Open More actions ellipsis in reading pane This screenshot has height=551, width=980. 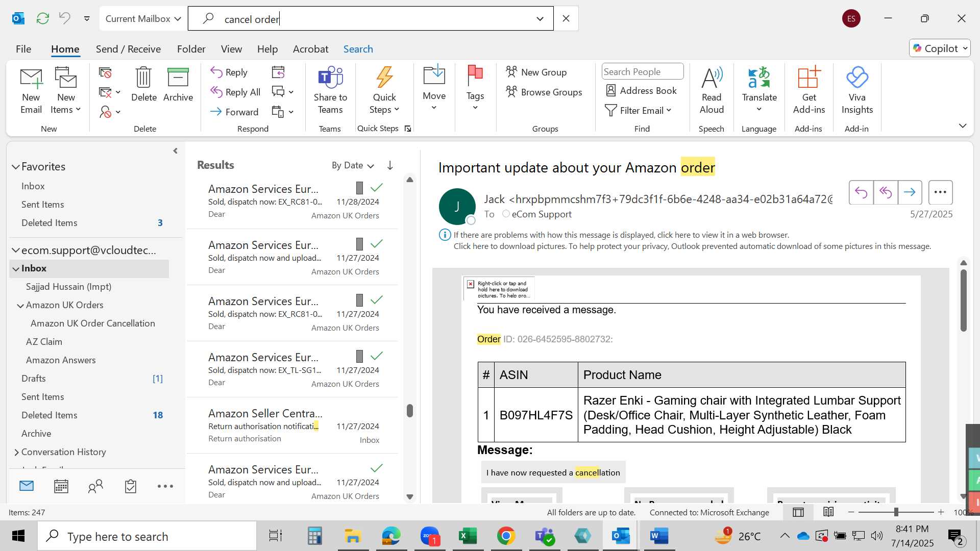pos(940,192)
